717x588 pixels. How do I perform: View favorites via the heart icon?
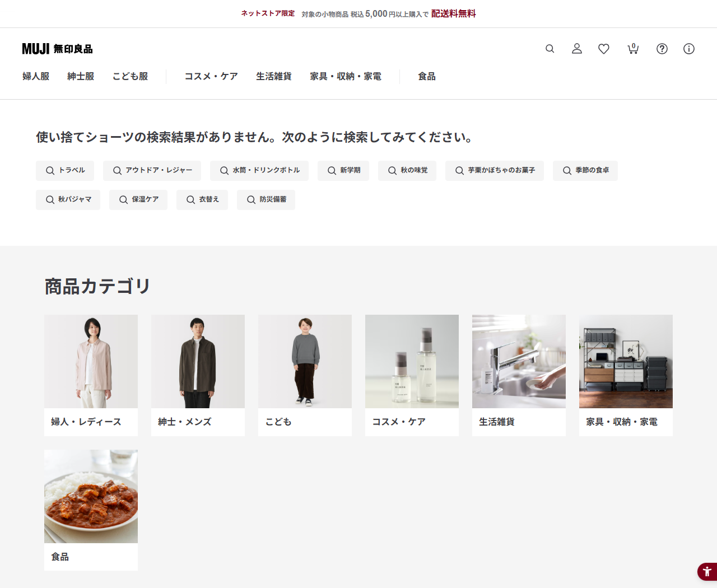click(604, 49)
